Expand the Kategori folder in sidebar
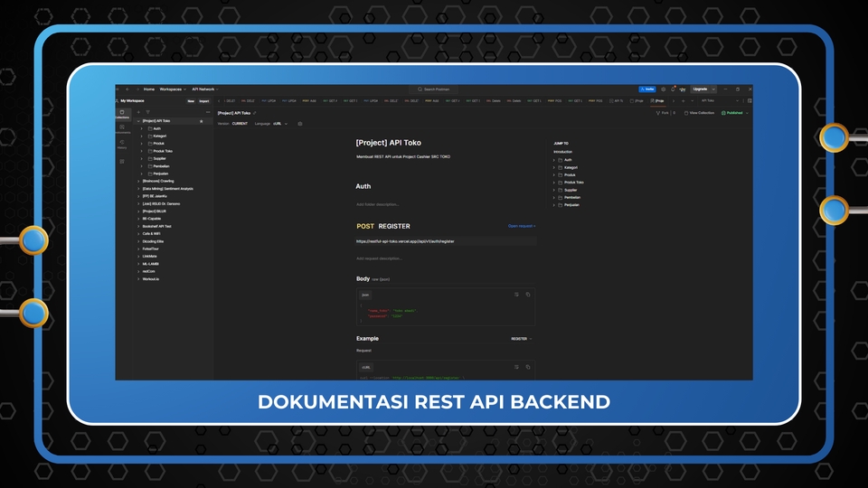The image size is (868, 488). [142, 136]
